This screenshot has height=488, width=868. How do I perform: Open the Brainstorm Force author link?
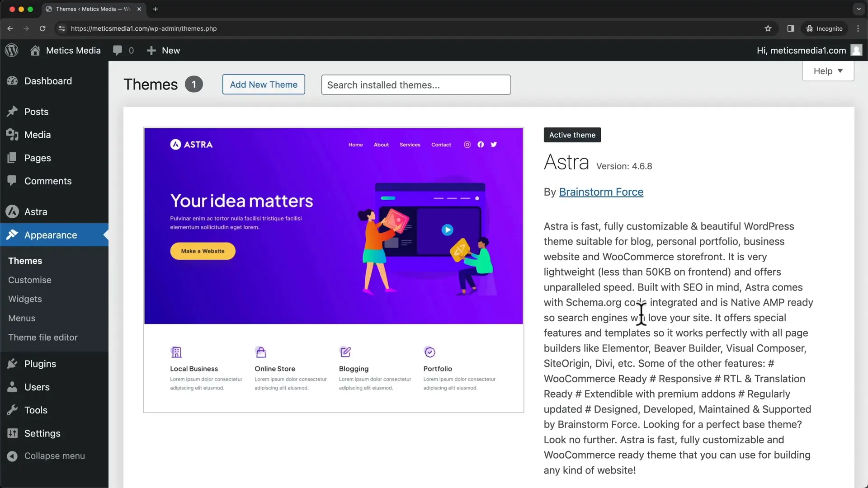click(601, 192)
